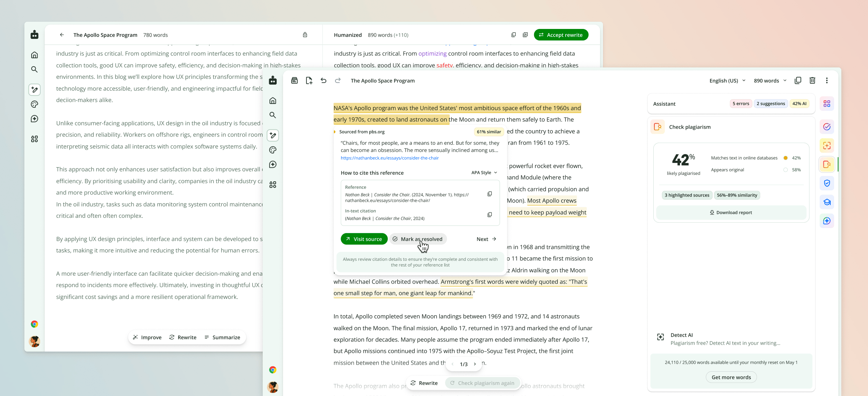Click the lock icon in the rear window header
The image size is (868, 396).
[x=305, y=35]
